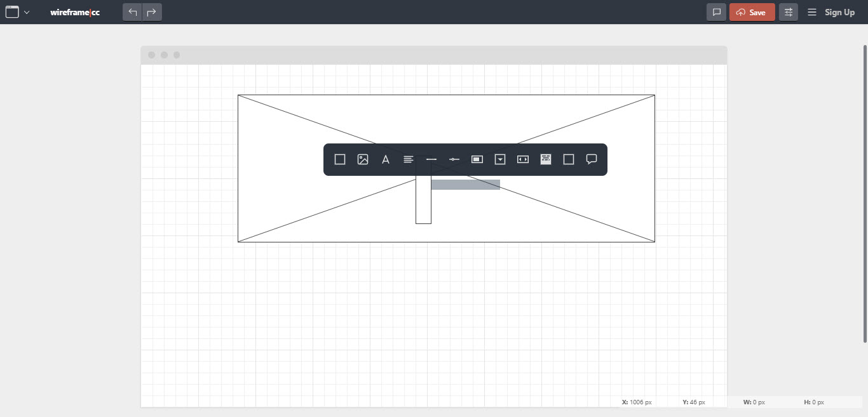
Task: Click the Save button
Action: pos(752,11)
